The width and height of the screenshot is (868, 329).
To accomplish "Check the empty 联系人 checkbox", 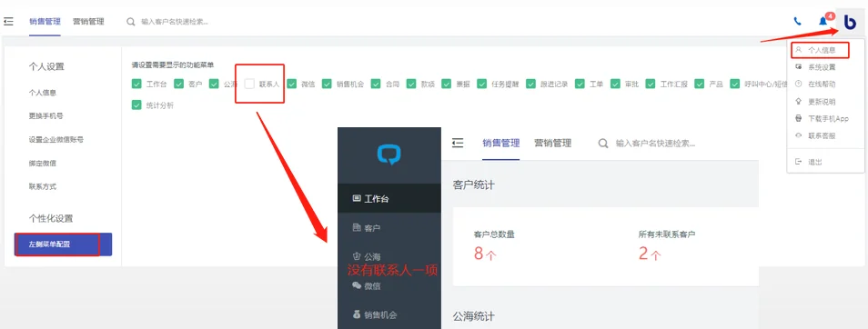I will tap(249, 84).
